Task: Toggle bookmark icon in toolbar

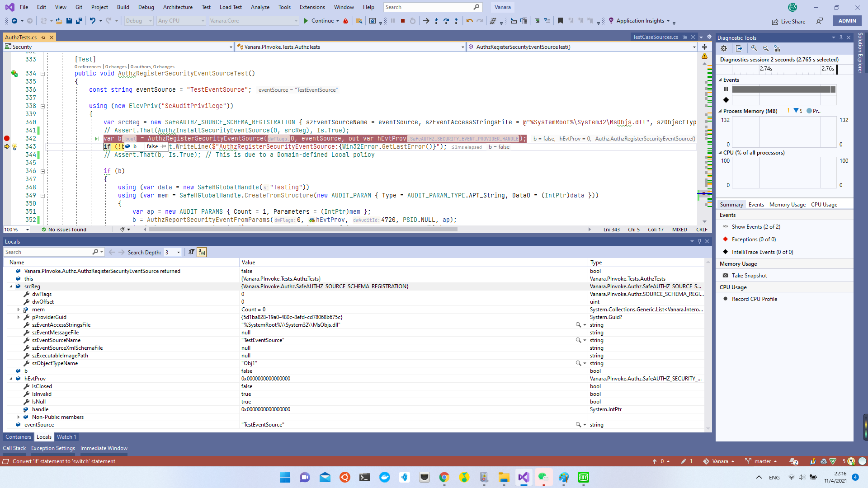Action: (x=560, y=21)
